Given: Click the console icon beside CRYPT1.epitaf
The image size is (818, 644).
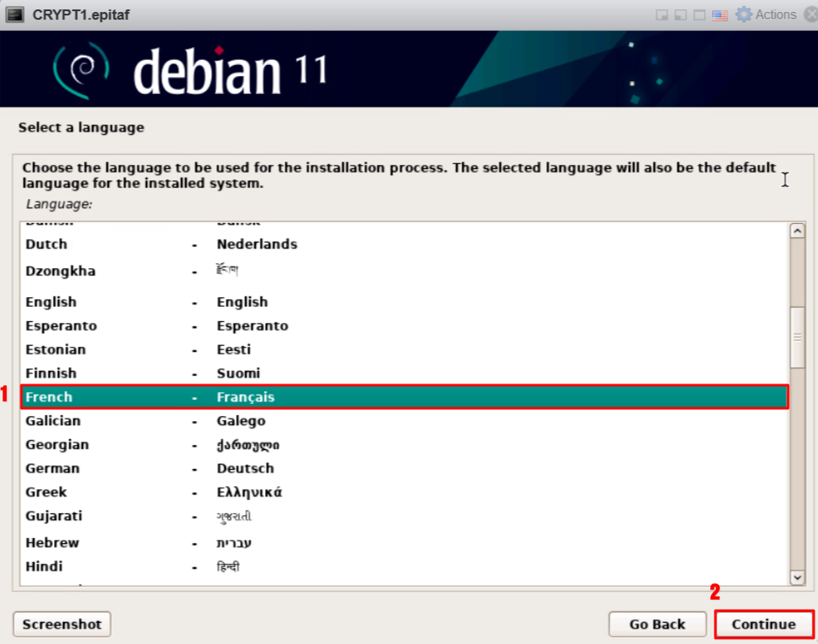Looking at the screenshot, I should click(15, 15).
